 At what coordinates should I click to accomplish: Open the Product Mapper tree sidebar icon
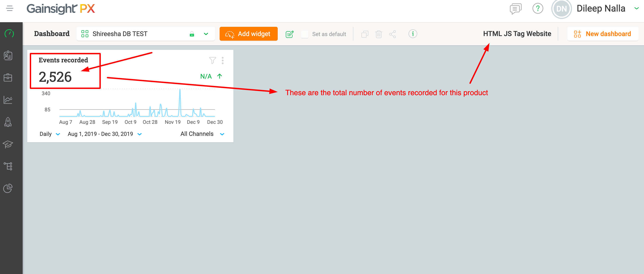tap(8, 166)
